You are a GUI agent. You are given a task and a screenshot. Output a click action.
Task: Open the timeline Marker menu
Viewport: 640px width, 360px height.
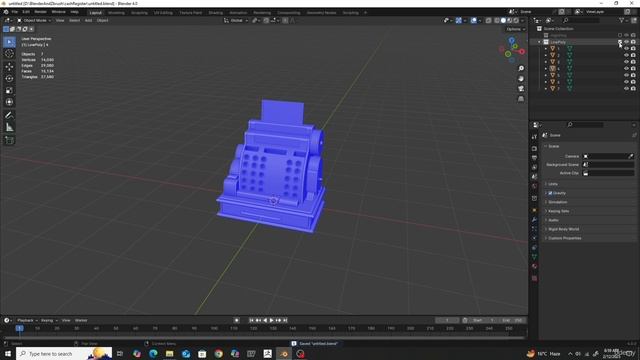click(x=81, y=320)
